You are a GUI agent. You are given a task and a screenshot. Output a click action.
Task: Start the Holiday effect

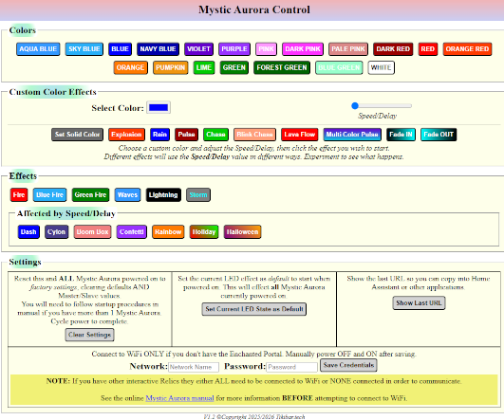click(x=204, y=232)
